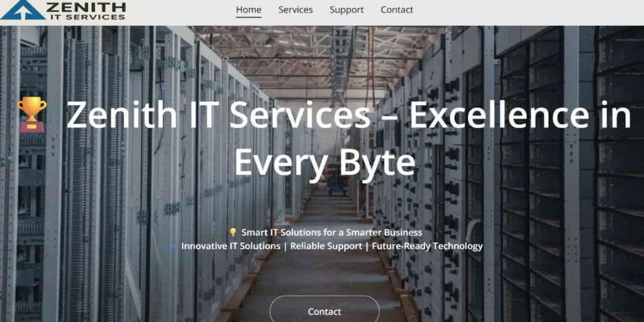Click the Zenith blue arrow logo icon
The width and height of the screenshot is (644, 322).
(23, 10)
